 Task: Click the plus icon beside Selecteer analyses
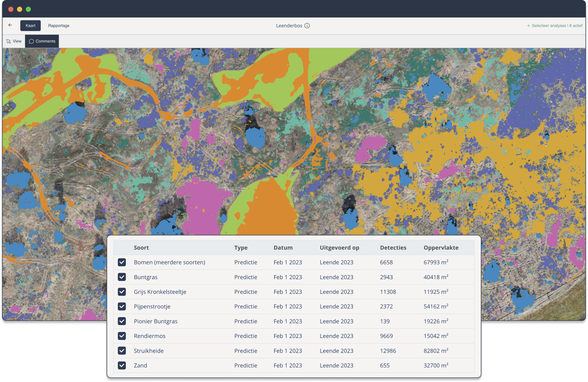528,26
